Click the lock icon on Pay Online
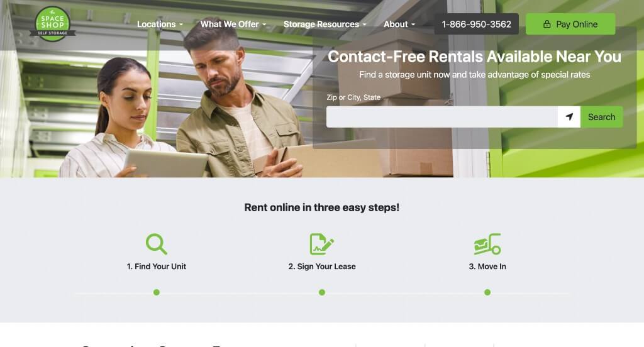This screenshot has height=347, width=644. coord(547,25)
